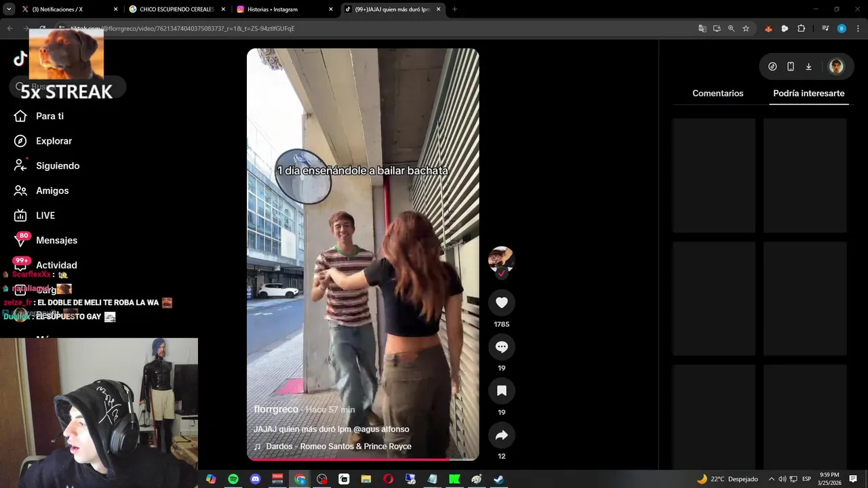
Task: Open the Windows notification center icon
Action: point(853,479)
